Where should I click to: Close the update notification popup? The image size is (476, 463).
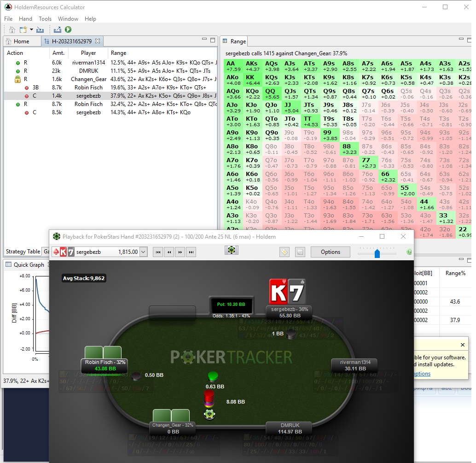coord(463,345)
